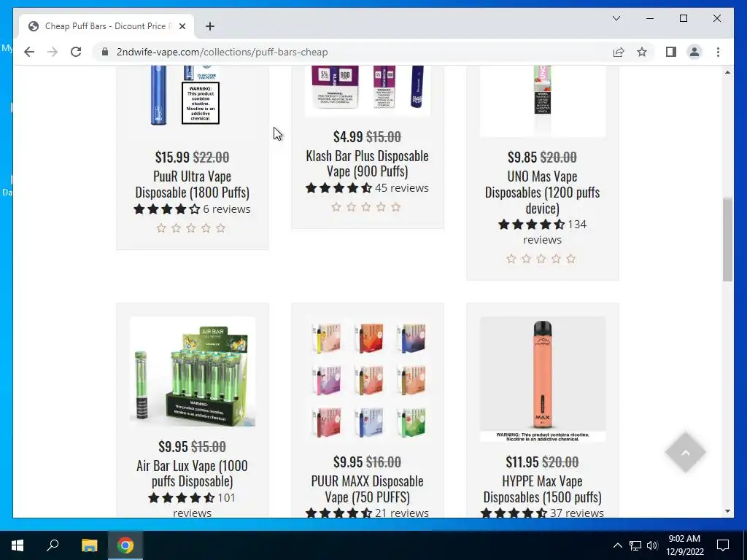Click the 134 reviews text

(x=554, y=232)
